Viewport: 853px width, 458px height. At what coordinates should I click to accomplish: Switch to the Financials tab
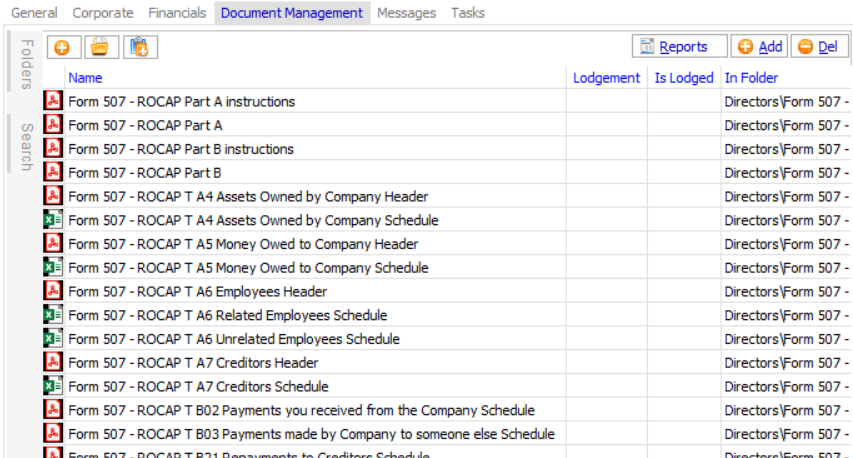point(177,13)
